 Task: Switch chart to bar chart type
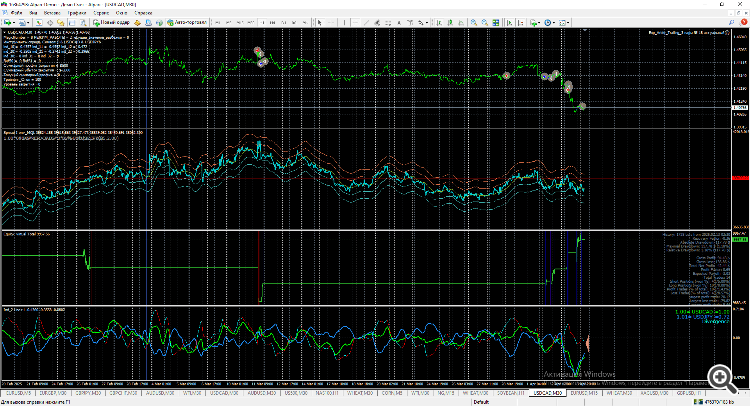[439, 22]
